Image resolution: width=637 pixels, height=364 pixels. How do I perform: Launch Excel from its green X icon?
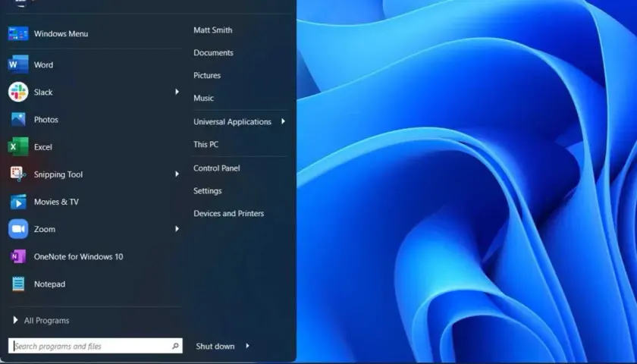[x=18, y=146]
